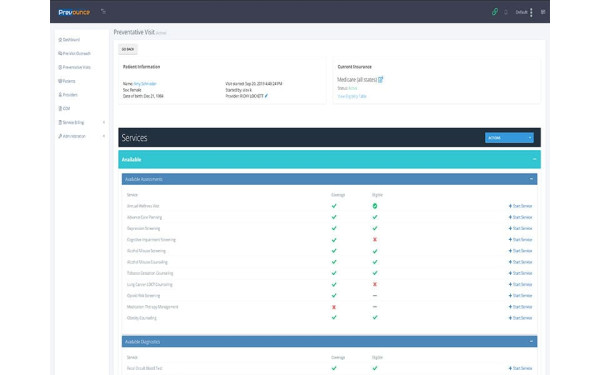Screen dimensions: 600x375
Task: Start Service for Opioid Risk Screening
Action: coord(520,296)
